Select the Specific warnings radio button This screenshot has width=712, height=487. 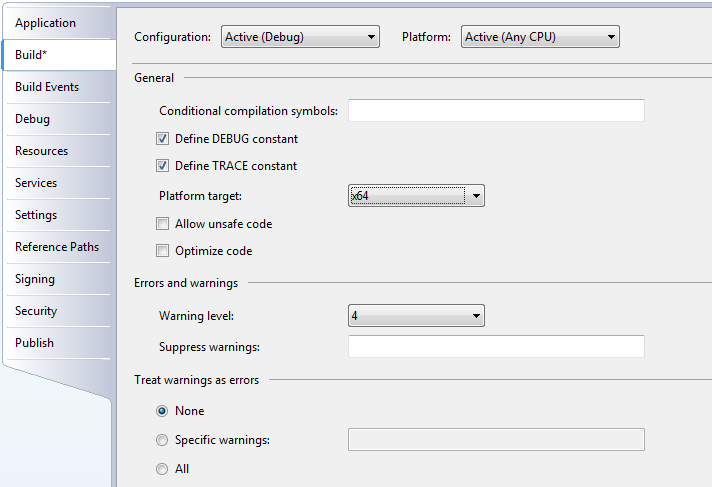(162, 440)
